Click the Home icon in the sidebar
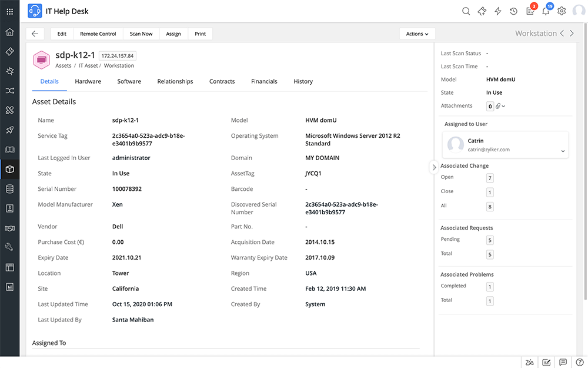 click(9, 31)
